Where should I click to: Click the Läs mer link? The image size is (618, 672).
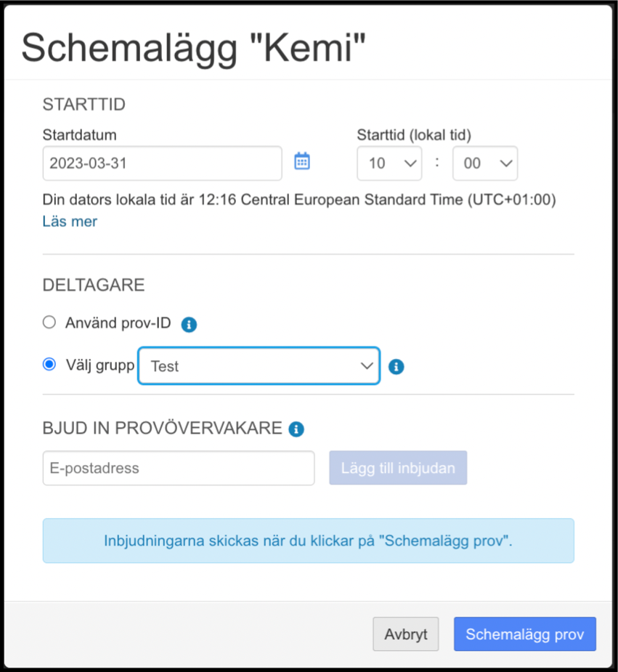coord(70,222)
